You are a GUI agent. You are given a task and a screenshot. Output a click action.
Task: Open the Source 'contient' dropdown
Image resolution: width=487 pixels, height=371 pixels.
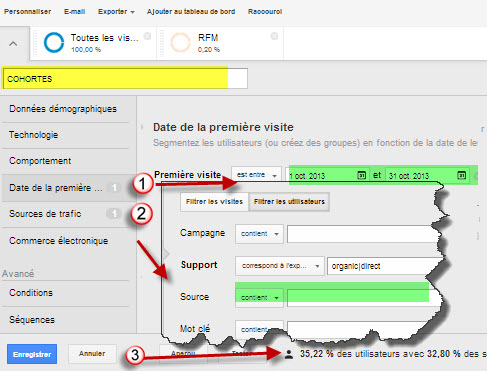pyautogui.click(x=259, y=297)
